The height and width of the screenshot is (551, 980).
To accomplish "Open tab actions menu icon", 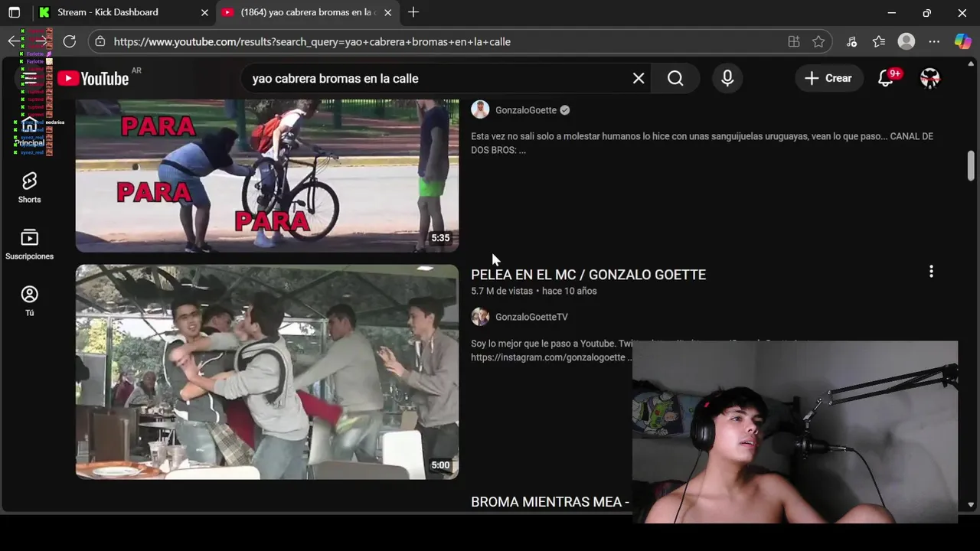I will [14, 12].
